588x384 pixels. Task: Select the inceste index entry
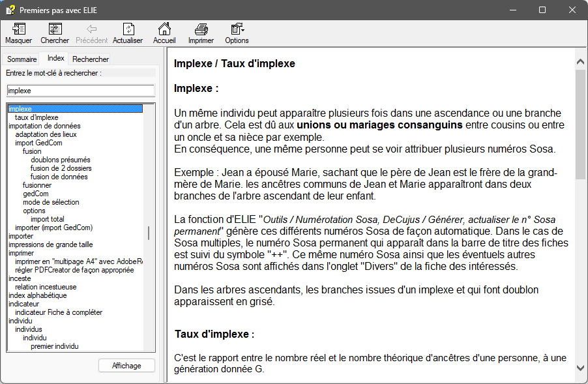click(20, 278)
